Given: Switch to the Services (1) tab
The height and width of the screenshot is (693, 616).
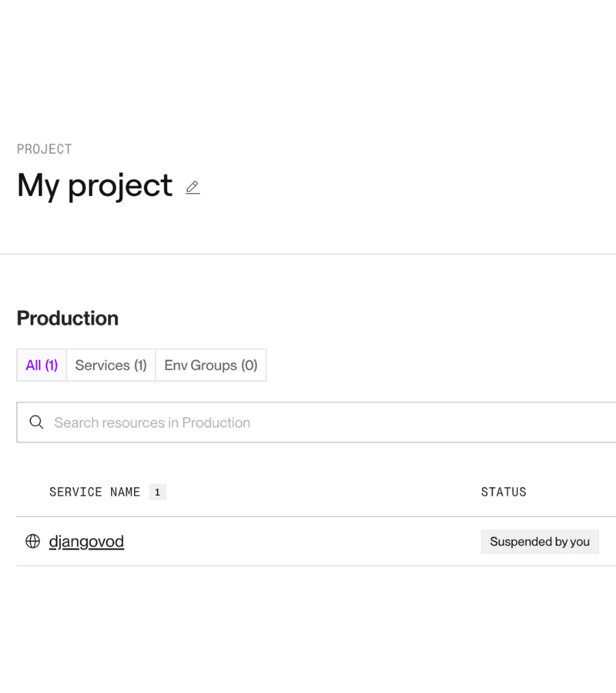Looking at the screenshot, I should 111,365.
